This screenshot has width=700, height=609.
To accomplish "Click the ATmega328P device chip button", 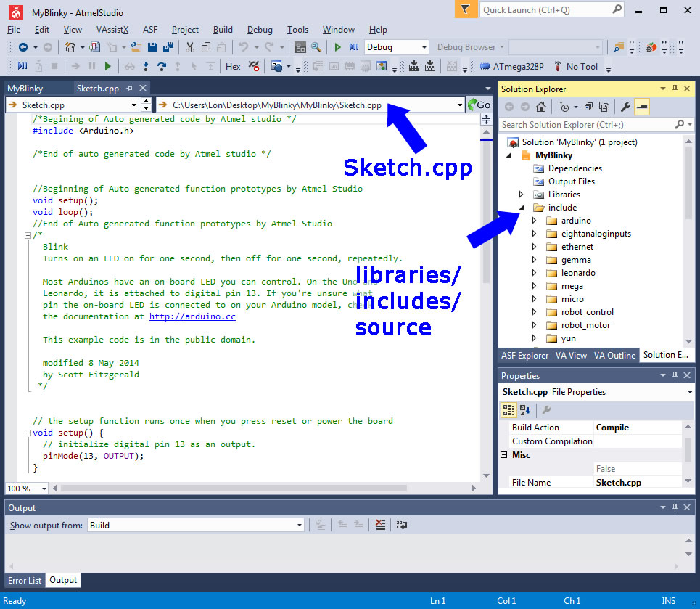I will point(511,67).
